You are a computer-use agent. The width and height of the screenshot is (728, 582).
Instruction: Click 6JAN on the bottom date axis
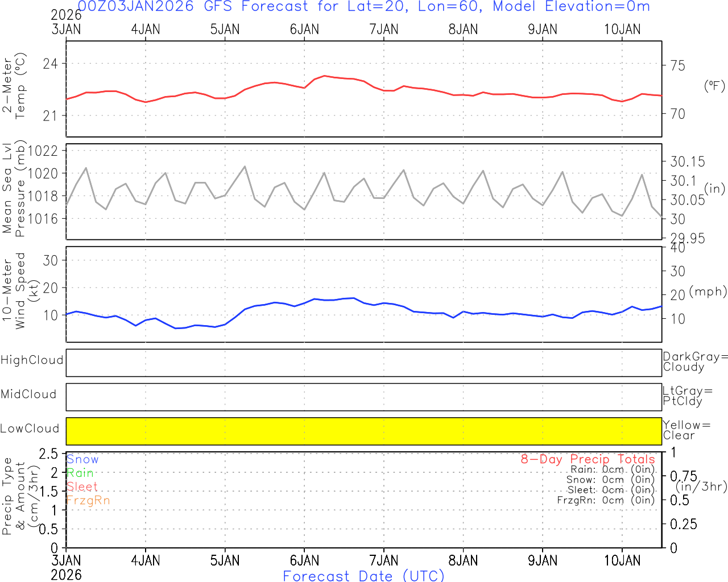[x=304, y=561]
